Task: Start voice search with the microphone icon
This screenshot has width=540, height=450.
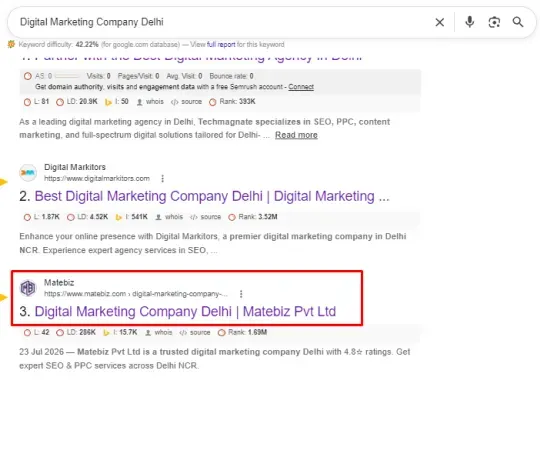Action: point(469,22)
